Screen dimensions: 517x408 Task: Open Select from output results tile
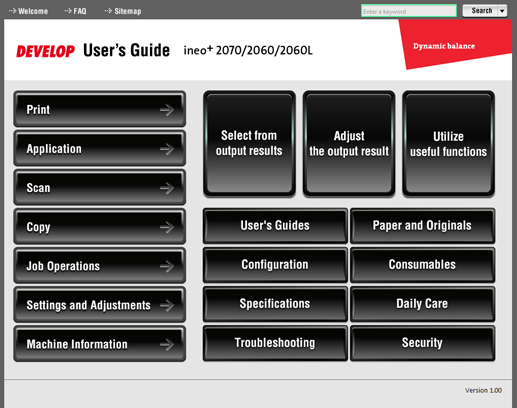249,144
